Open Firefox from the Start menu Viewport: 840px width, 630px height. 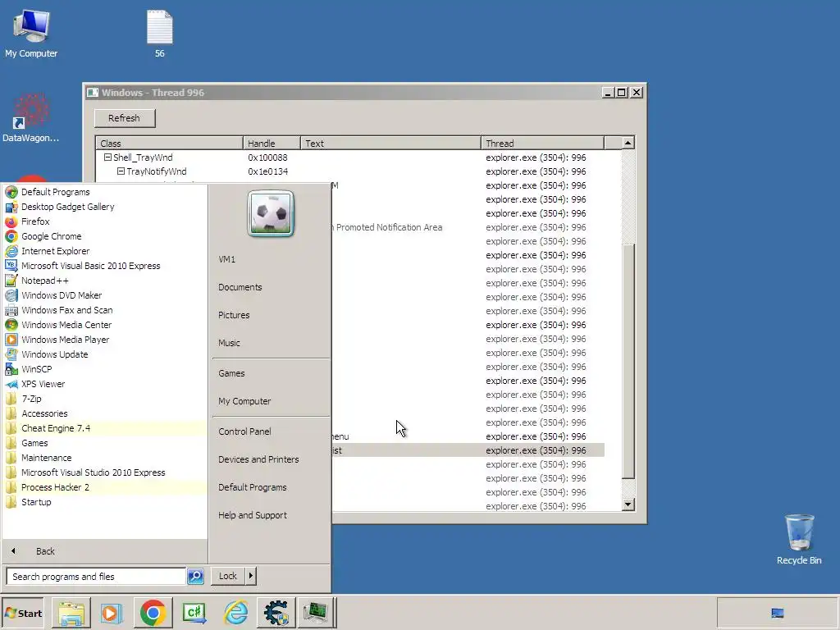[x=35, y=221]
